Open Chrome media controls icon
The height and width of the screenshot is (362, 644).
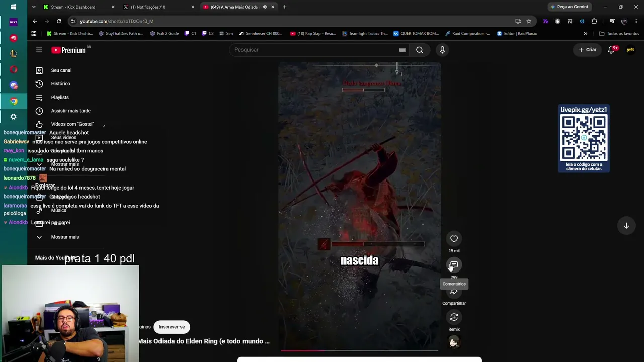(612, 21)
